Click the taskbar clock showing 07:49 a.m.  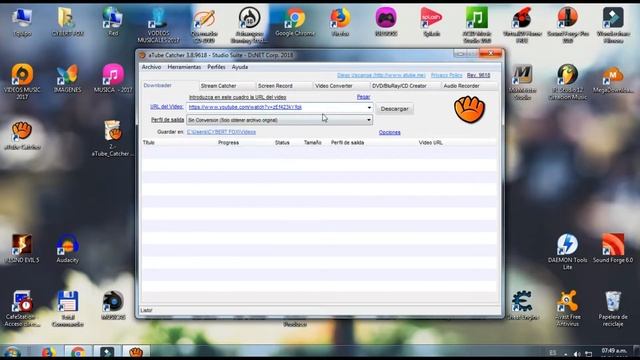tap(614, 351)
